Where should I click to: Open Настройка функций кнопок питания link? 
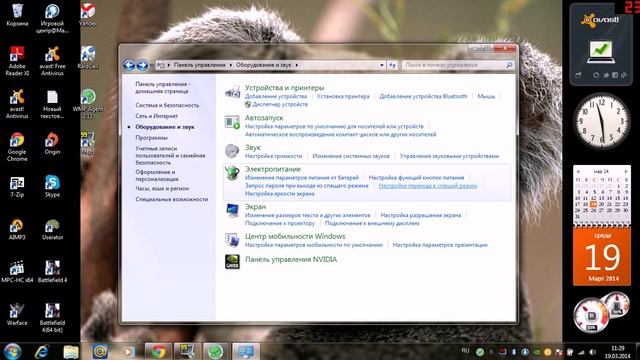tap(416, 178)
